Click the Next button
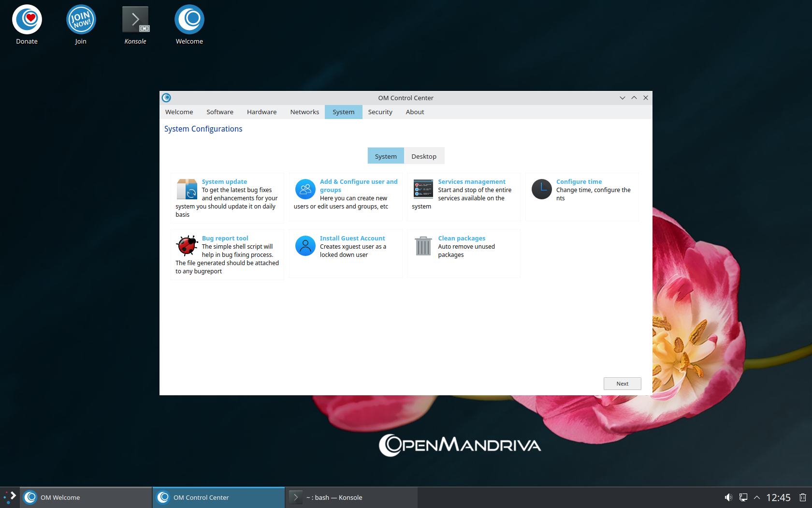This screenshot has width=812, height=508. pyautogui.click(x=623, y=384)
